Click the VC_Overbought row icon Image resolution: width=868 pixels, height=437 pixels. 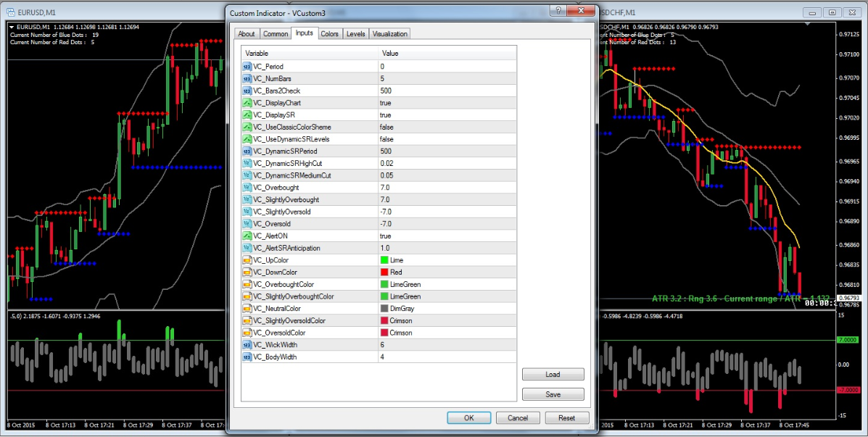[247, 188]
